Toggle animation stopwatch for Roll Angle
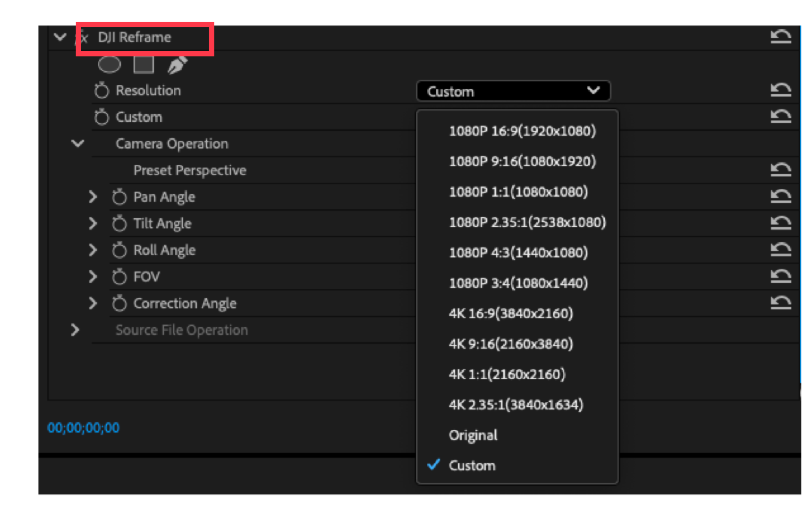 point(119,250)
